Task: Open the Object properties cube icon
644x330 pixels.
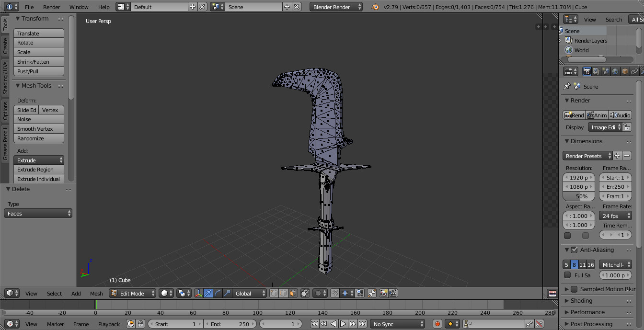Action: [625, 71]
